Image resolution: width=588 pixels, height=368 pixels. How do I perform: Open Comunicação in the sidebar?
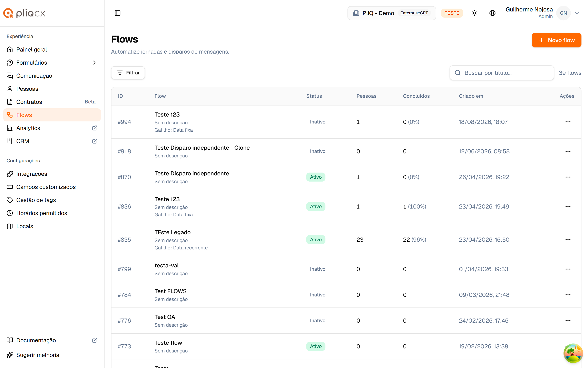coord(52,76)
